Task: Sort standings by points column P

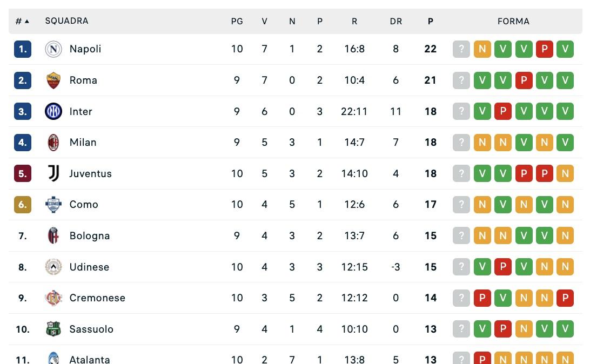Action: [x=430, y=21]
